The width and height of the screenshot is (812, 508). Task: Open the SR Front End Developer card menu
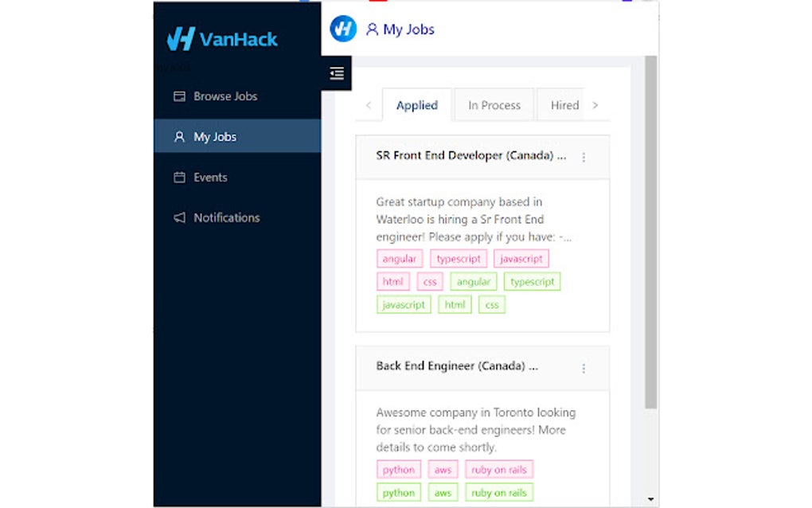(x=584, y=157)
